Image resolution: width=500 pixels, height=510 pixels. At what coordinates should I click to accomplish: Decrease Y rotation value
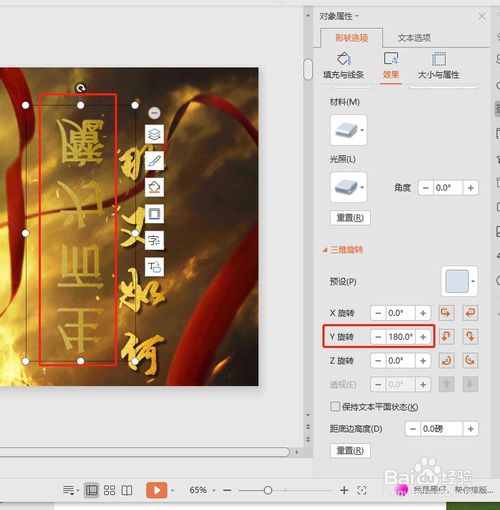coord(378,337)
